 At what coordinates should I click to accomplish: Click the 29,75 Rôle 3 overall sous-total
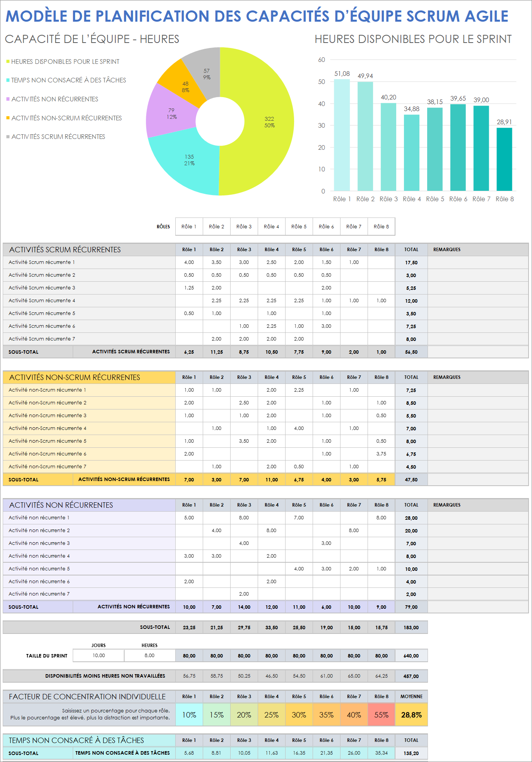pos(244,627)
